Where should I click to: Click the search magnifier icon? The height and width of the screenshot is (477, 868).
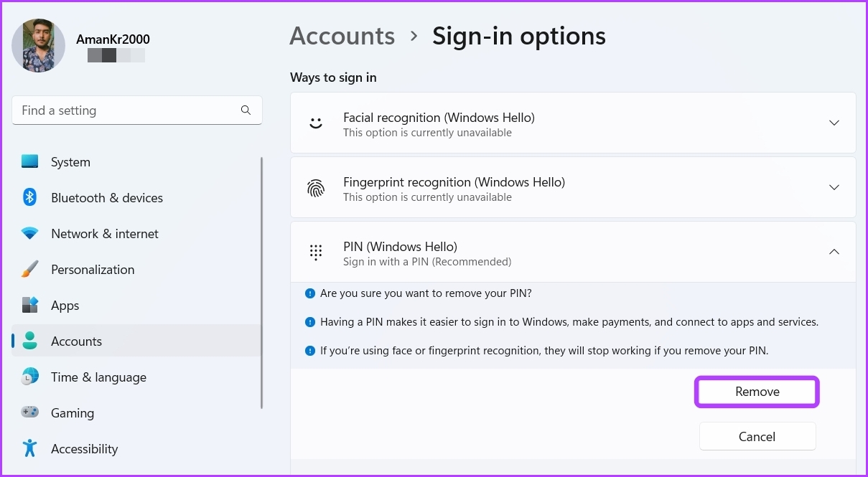click(246, 110)
